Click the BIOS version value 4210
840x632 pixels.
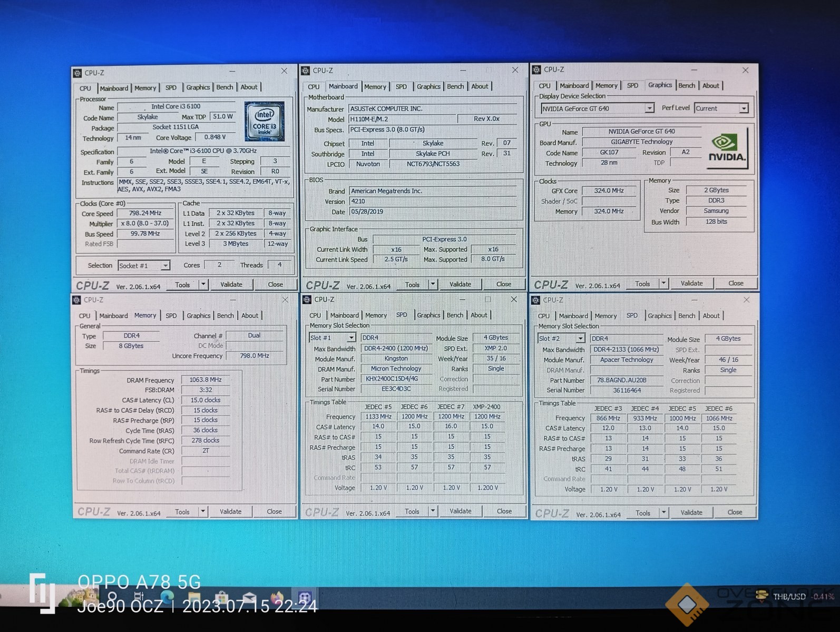(433, 201)
